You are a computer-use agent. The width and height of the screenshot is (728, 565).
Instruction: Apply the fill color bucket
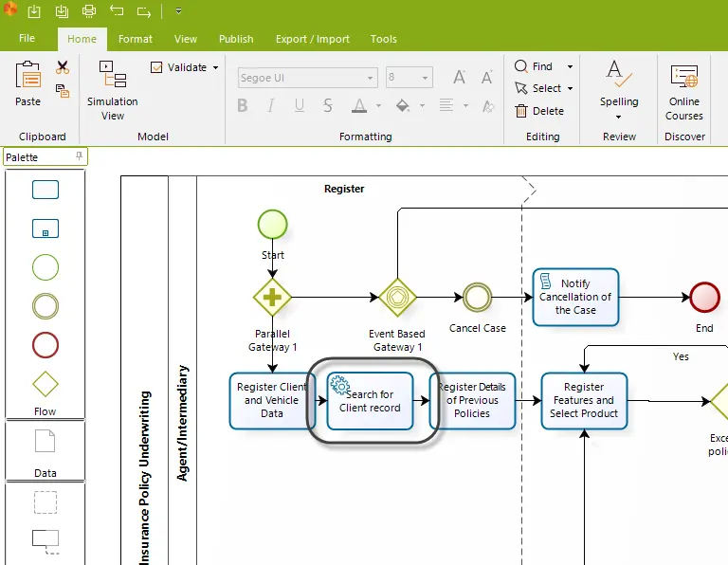coord(402,106)
